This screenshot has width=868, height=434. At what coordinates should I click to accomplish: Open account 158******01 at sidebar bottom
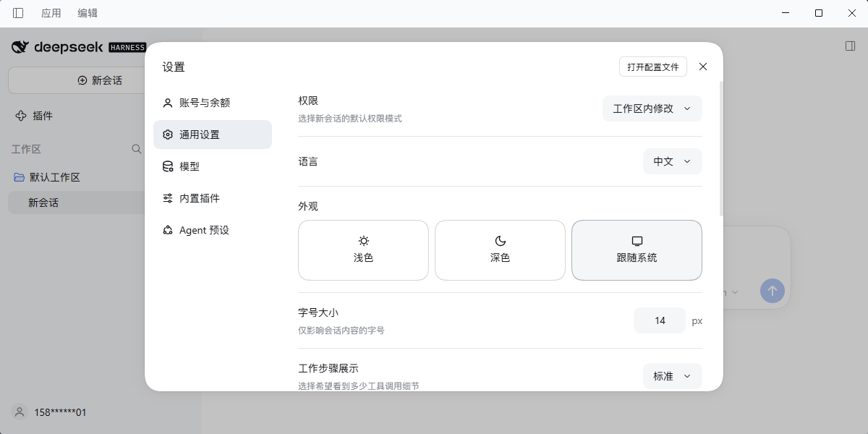point(50,412)
